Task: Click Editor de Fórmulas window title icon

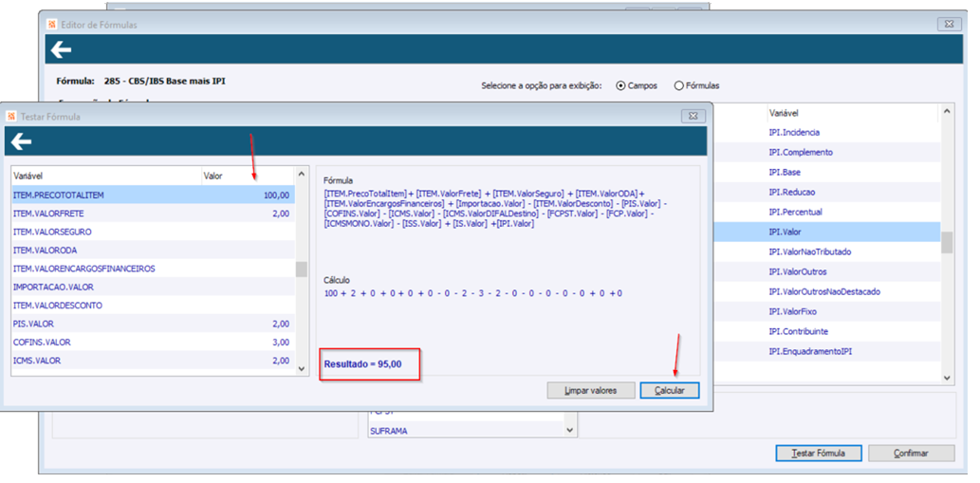Action: pyautogui.click(x=52, y=25)
